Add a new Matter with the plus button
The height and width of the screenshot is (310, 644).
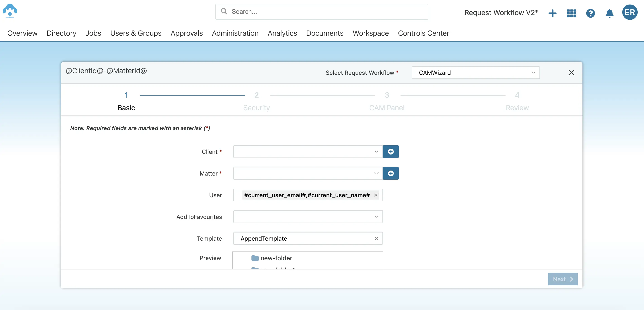click(391, 173)
